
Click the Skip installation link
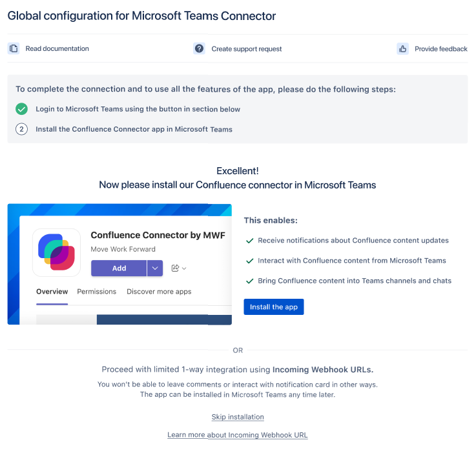click(x=238, y=417)
